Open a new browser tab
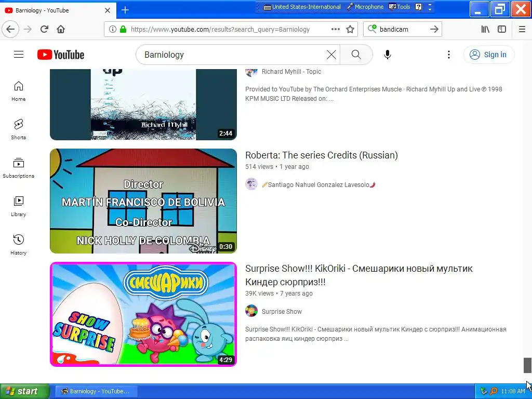The height and width of the screenshot is (399, 532). pos(125,10)
